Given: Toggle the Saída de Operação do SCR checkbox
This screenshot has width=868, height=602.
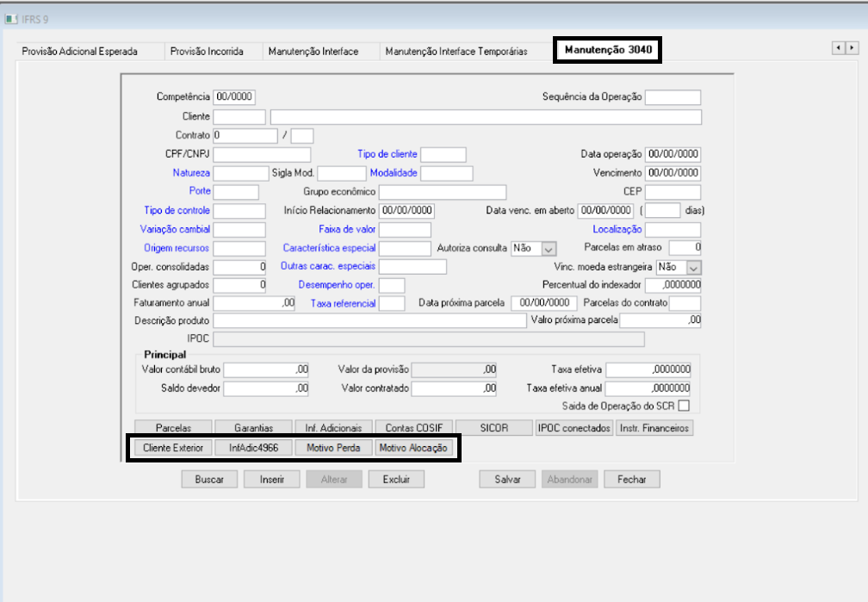Looking at the screenshot, I should point(684,406).
